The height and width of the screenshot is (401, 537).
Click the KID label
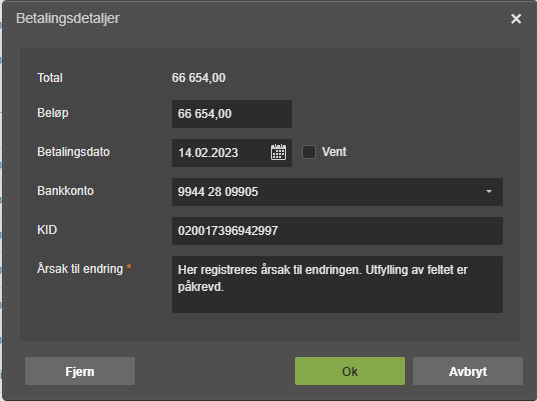[47, 230]
